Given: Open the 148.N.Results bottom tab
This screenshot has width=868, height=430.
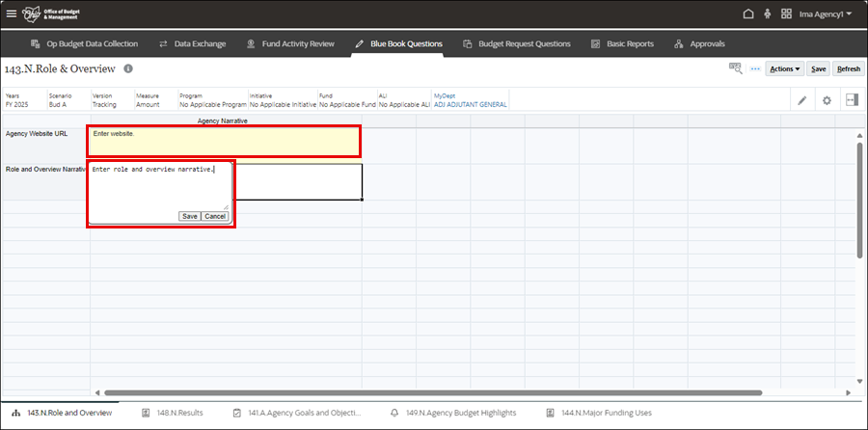Looking at the screenshot, I should 173,413.
